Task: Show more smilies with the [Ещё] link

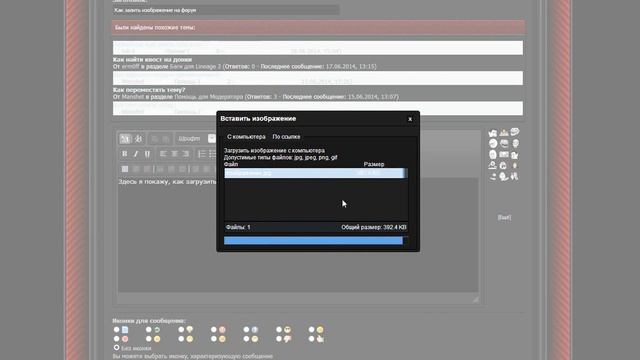Action: tap(504, 218)
